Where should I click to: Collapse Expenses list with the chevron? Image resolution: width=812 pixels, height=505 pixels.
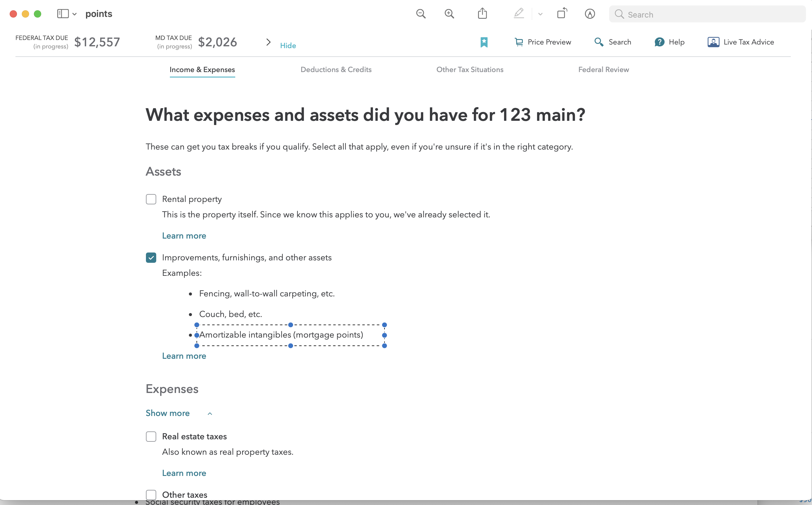click(x=210, y=414)
